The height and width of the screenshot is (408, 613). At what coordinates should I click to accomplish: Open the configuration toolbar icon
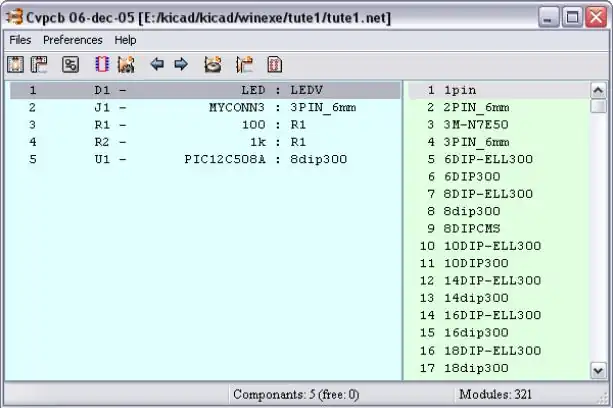[70, 65]
